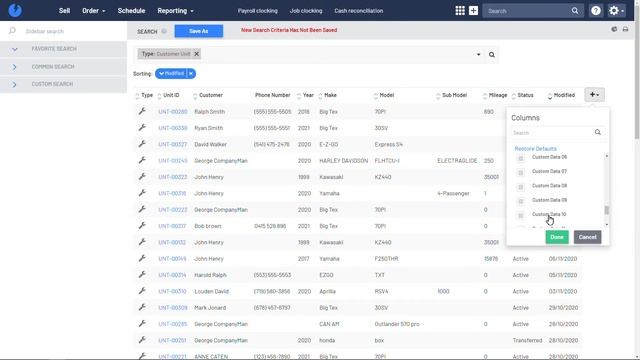Image resolution: width=640 pixels, height=360 pixels.
Task: Click the Columns panel search magnifier icon
Action: coord(598,132)
